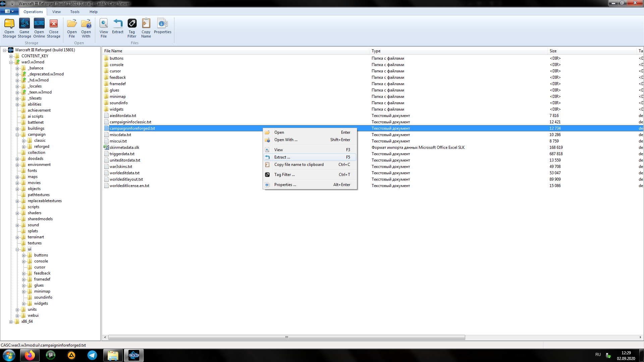Expand the CONTENT_KEY tree node
This screenshot has width=644, height=362.
click(11, 56)
